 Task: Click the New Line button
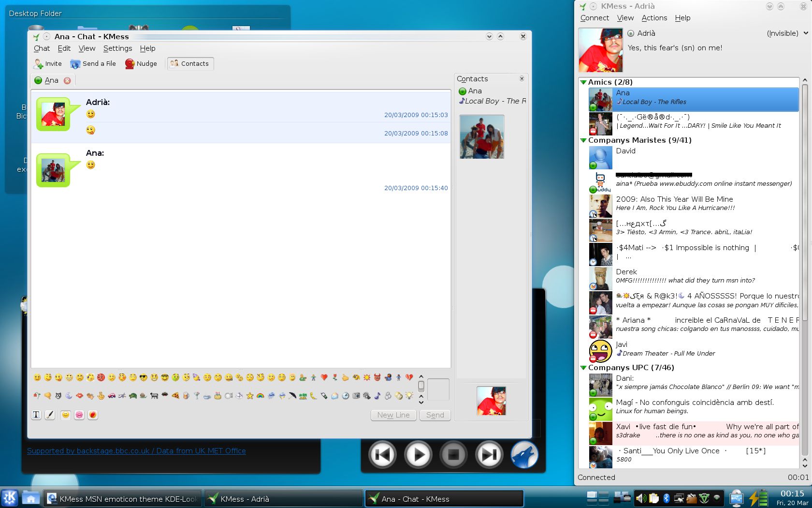click(393, 415)
